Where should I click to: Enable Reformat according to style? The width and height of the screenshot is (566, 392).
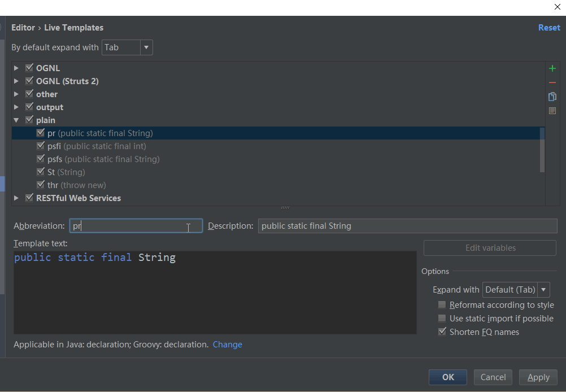coord(442,304)
